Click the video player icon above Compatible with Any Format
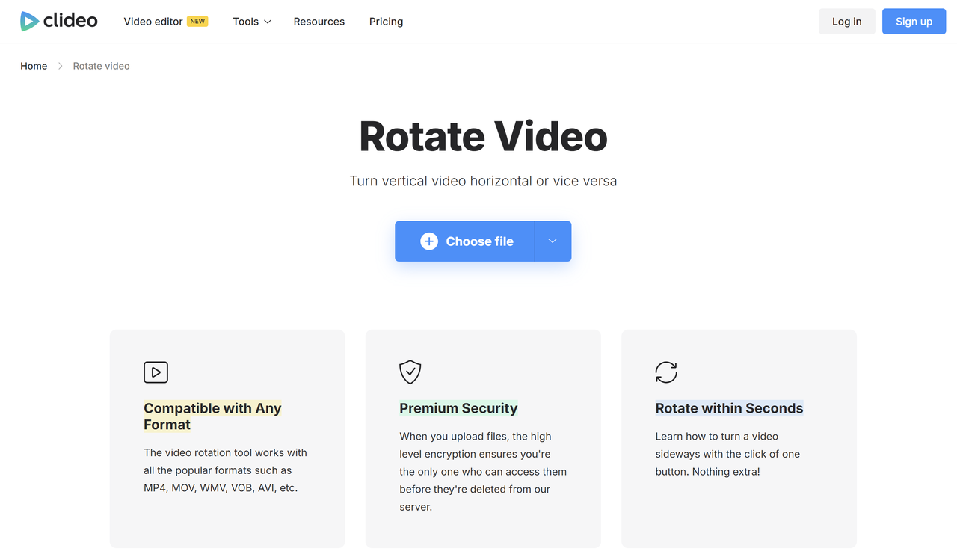957x560 pixels. [x=156, y=372]
